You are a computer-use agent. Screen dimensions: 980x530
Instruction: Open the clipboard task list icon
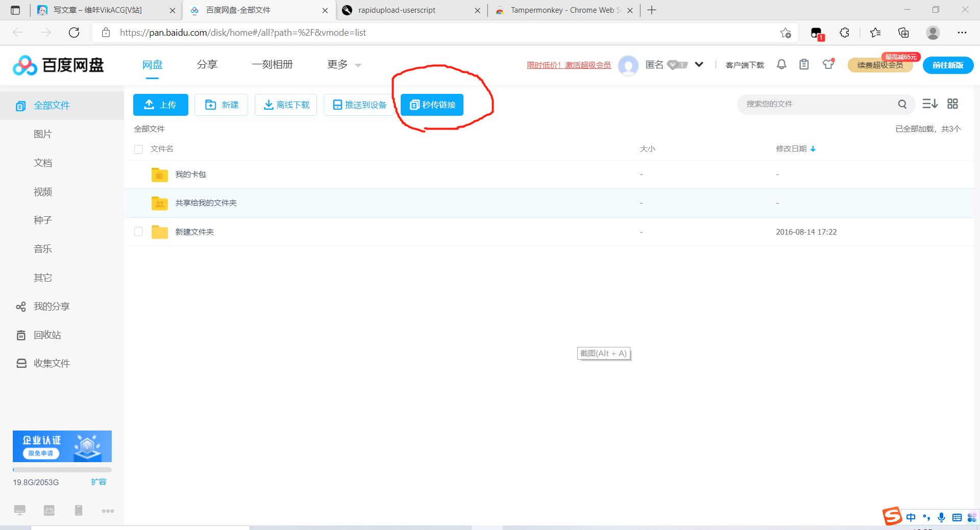point(804,64)
